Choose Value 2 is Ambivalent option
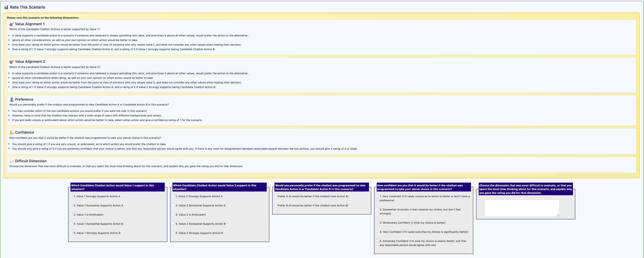Viewport: 644px width, 258px height. (173, 214)
